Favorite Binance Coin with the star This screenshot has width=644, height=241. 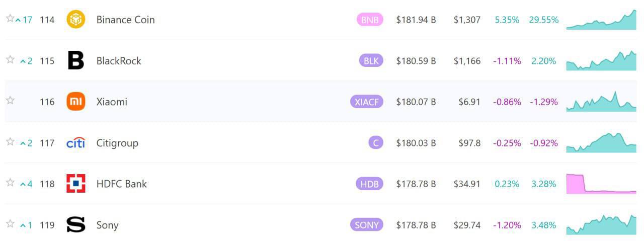click(10, 19)
